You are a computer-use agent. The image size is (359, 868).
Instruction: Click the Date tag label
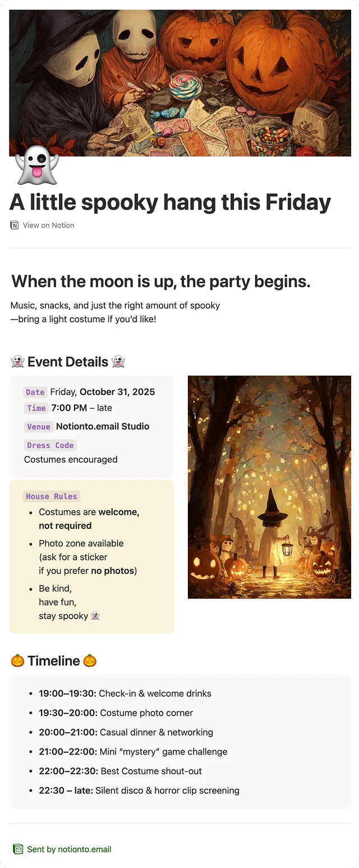coord(35,392)
